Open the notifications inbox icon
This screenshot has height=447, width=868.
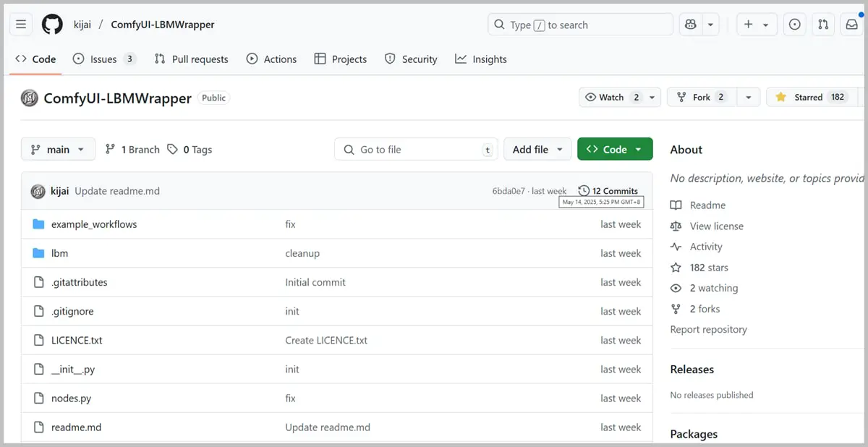(851, 25)
